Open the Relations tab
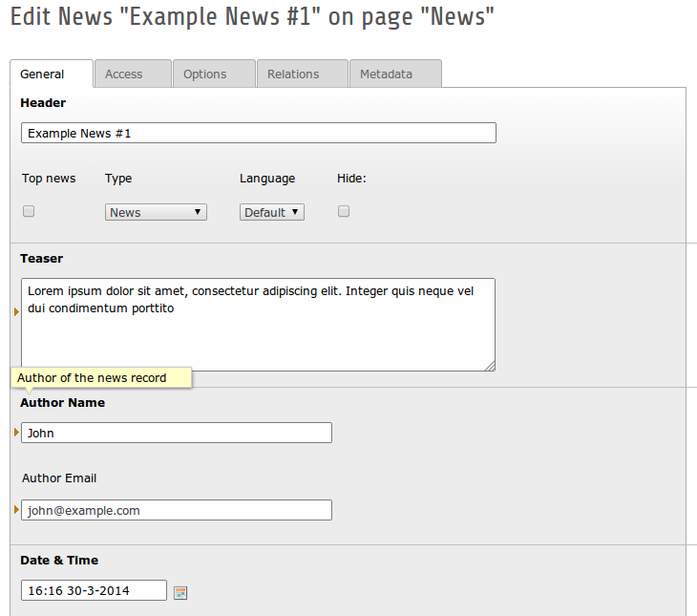 point(303,74)
